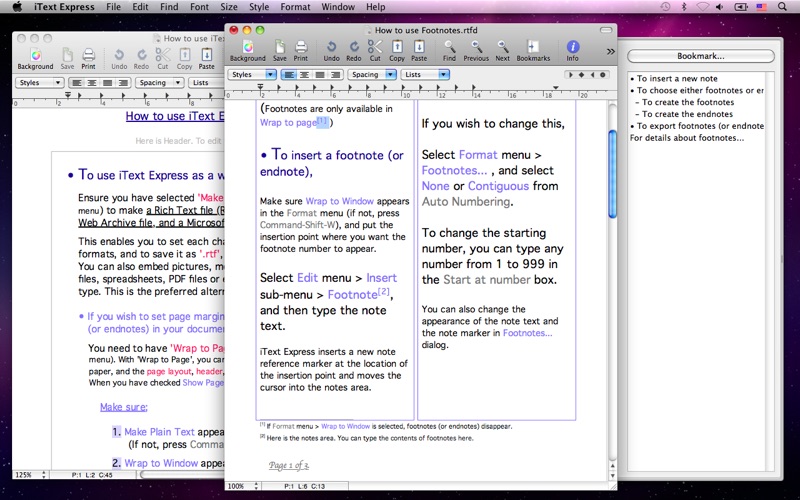Click 'Make sure;' link in back window
This screenshot has width=800, height=500.
[x=123, y=407]
